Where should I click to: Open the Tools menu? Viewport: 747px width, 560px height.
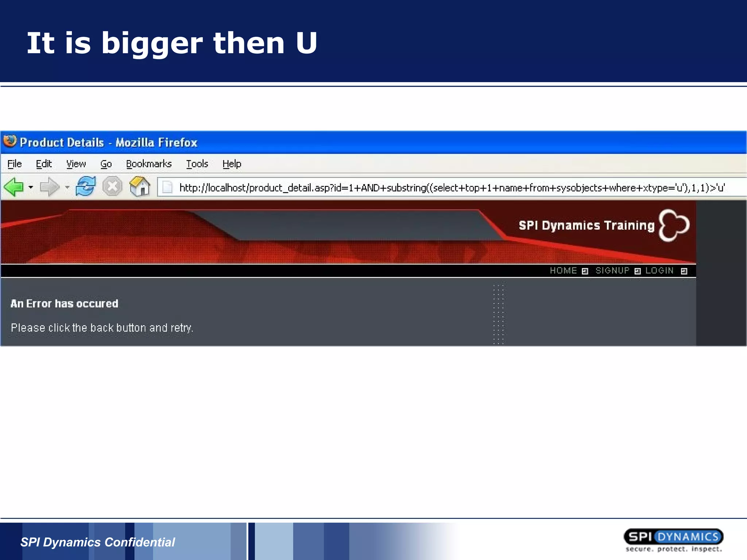click(197, 164)
